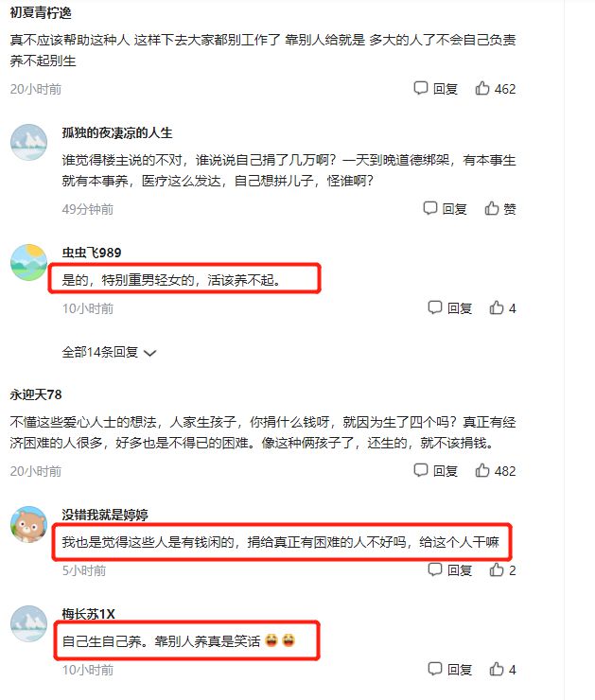Like 初夏青柠逸's comment with 462 likes
Image resolution: width=595 pixels, height=700 pixels.
pyautogui.click(x=495, y=88)
